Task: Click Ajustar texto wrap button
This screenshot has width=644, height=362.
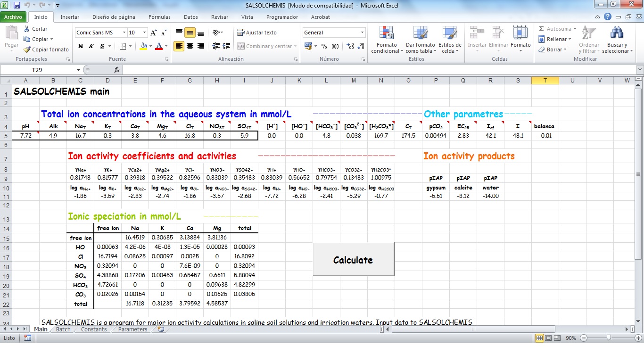Action: [257, 33]
